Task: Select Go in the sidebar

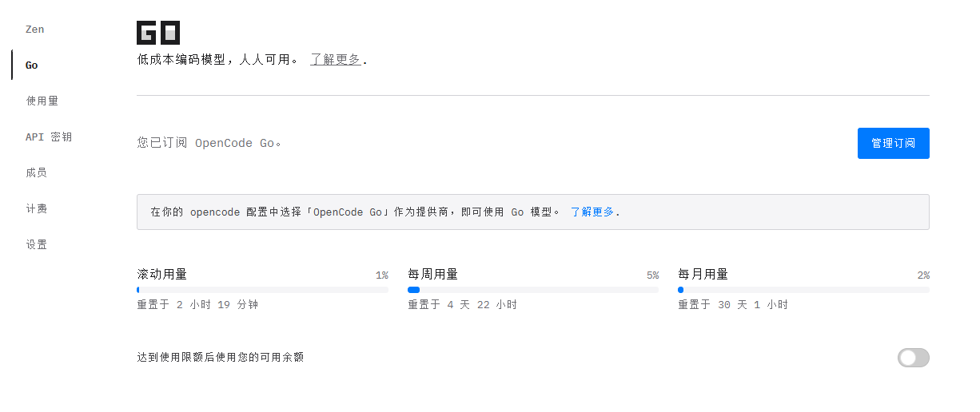Action: pyautogui.click(x=32, y=65)
